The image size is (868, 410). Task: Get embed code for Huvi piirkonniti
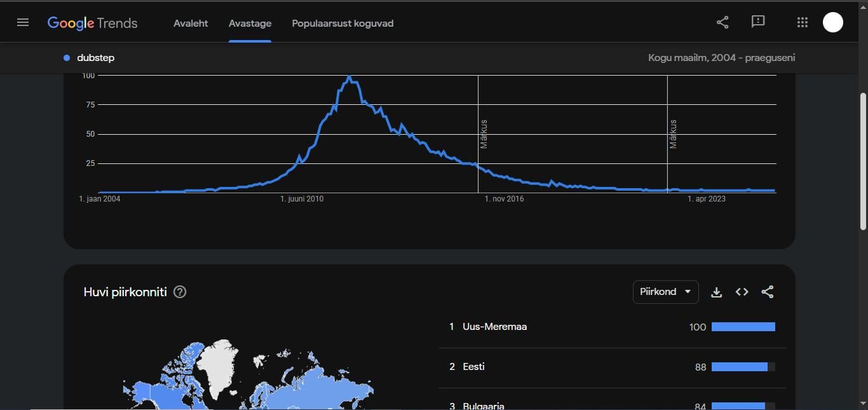(742, 292)
